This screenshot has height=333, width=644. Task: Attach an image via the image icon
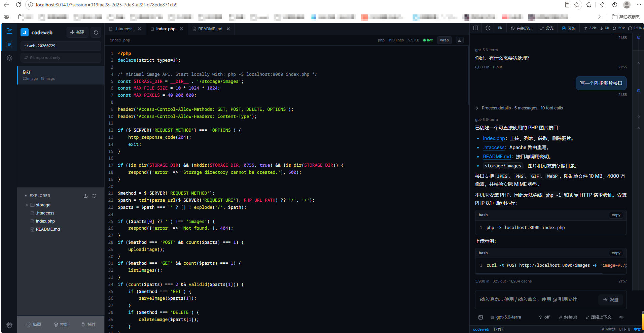coord(480,317)
